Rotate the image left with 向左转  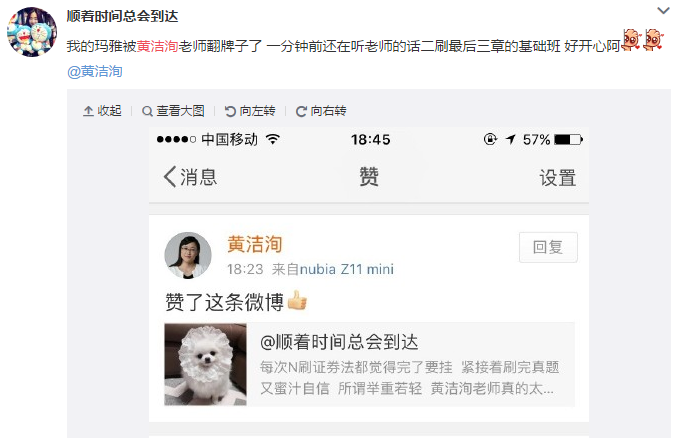[250, 111]
